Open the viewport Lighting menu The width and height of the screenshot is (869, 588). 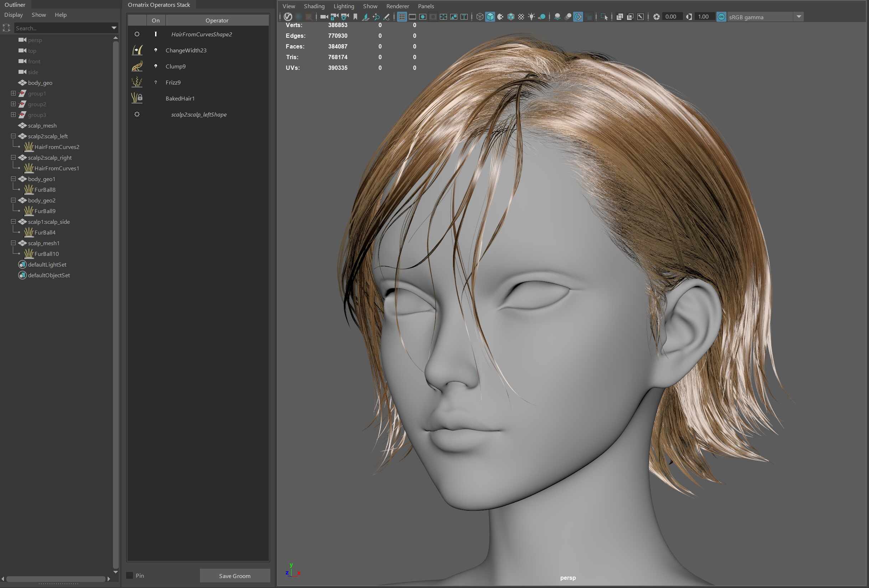coord(344,6)
